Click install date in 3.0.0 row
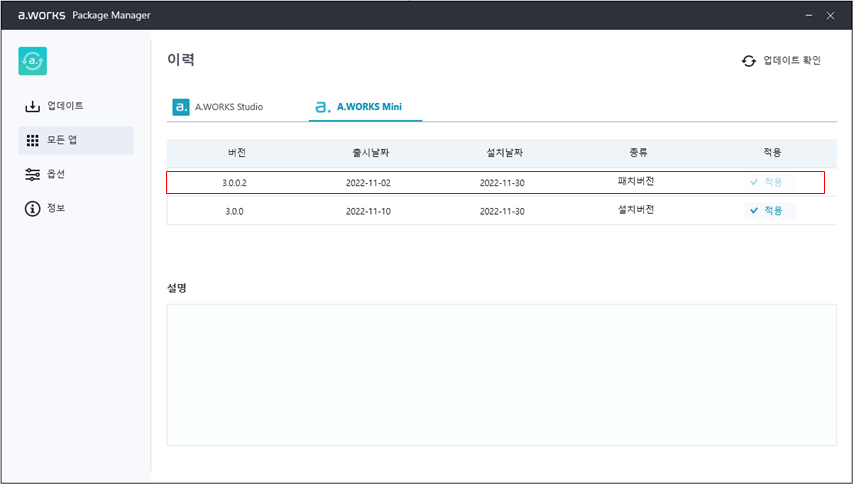 coord(502,211)
